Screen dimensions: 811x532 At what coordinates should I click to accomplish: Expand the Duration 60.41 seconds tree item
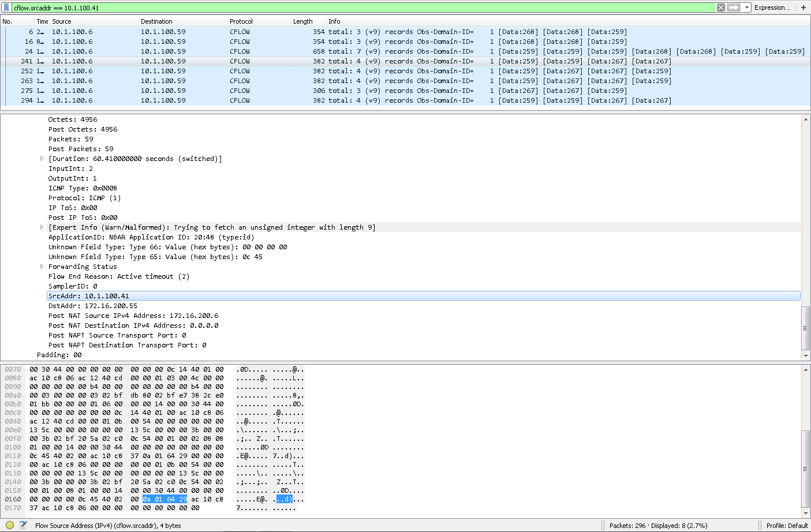[42, 159]
